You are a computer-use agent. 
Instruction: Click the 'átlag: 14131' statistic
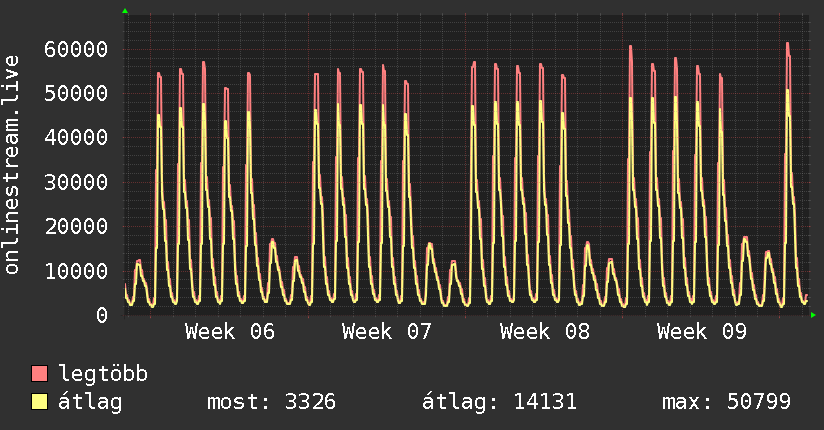pos(499,402)
